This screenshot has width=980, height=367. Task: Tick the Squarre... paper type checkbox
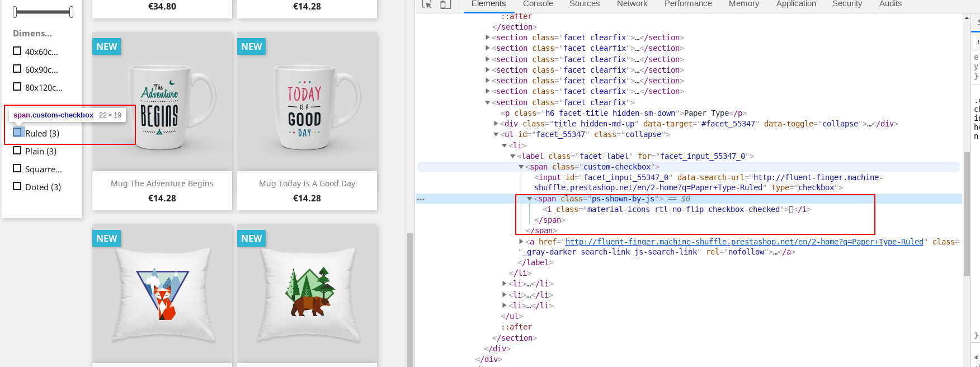click(17, 168)
